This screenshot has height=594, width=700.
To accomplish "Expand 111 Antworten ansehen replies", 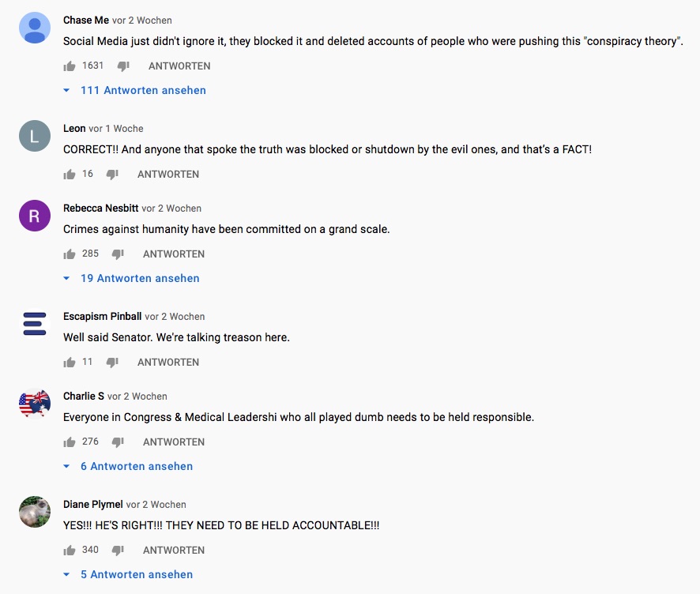I will pos(142,91).
